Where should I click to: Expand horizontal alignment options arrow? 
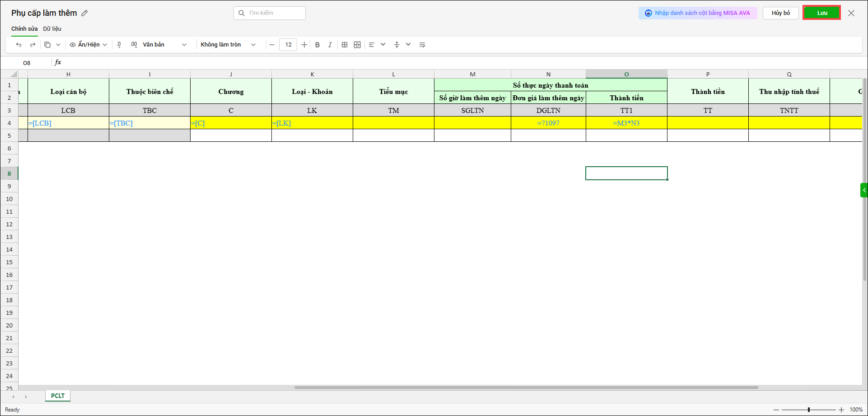383,45
